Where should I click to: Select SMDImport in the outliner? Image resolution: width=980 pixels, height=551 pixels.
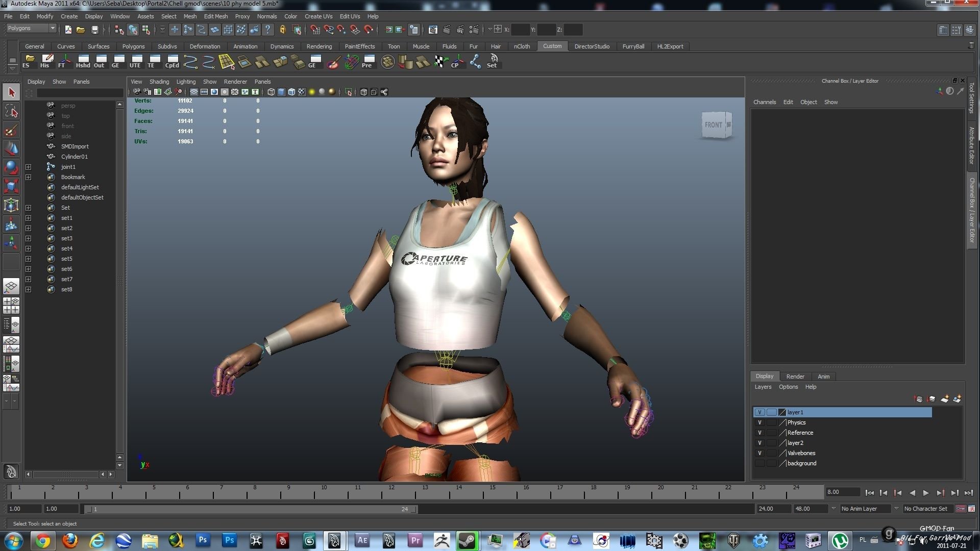[75, 146]
